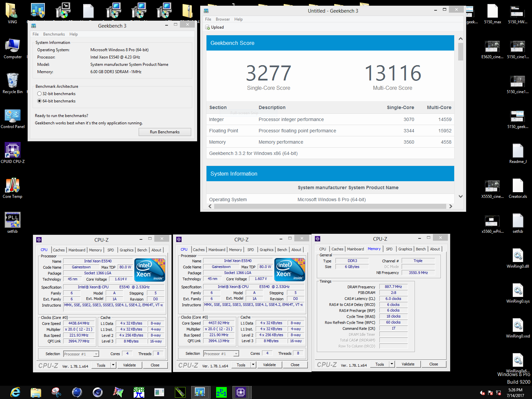
Task: Switch to Caches tab in leftmost CPU-Z
Action: tap(59, 250)
